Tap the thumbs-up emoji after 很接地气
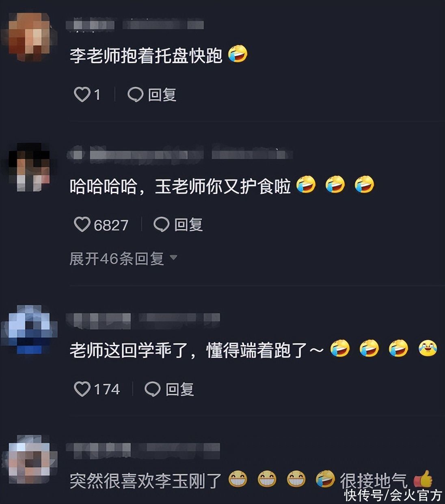445x504 pixels. click(x=423, y=480)
